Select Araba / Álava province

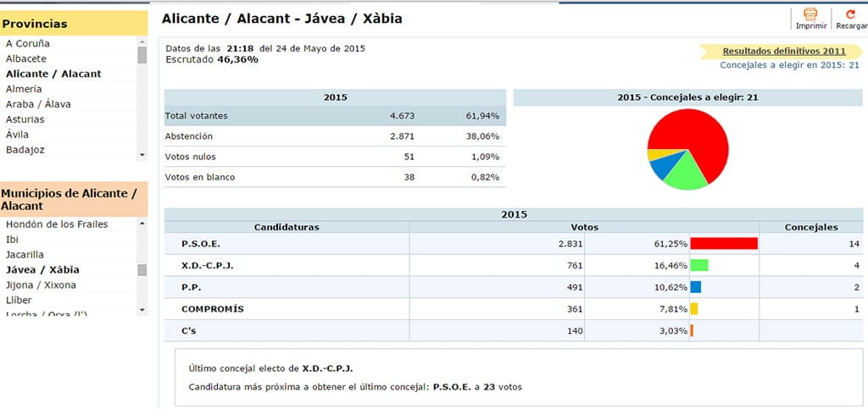(38, 104)
